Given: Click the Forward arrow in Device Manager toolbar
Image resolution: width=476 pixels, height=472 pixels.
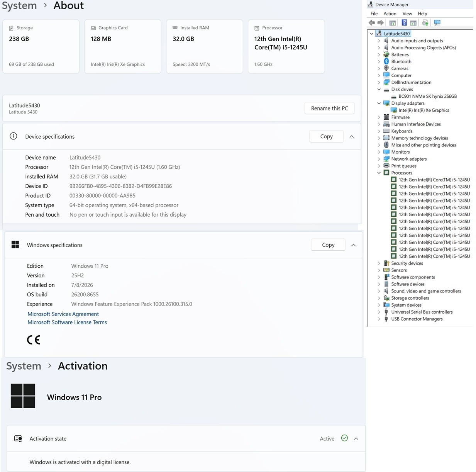Looking at the screenshot, I should 381,23.
